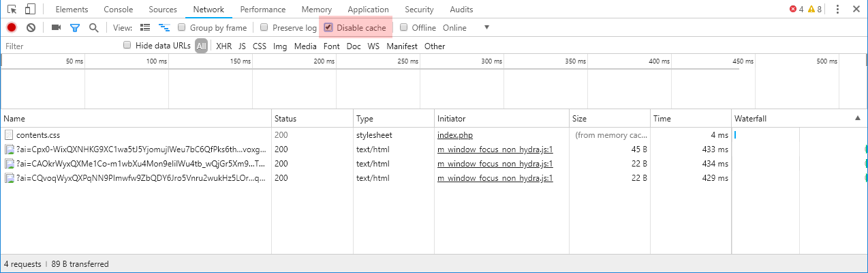Switch to large request rows view
This screenshot has width=868, height=273.
(144, 28)
